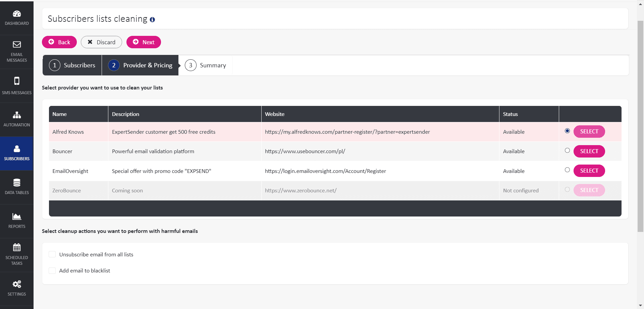Viewport: 644px width, 309px height.
Task: Choose the Alfred Knows radio button
Action: (x=567, y=131)
